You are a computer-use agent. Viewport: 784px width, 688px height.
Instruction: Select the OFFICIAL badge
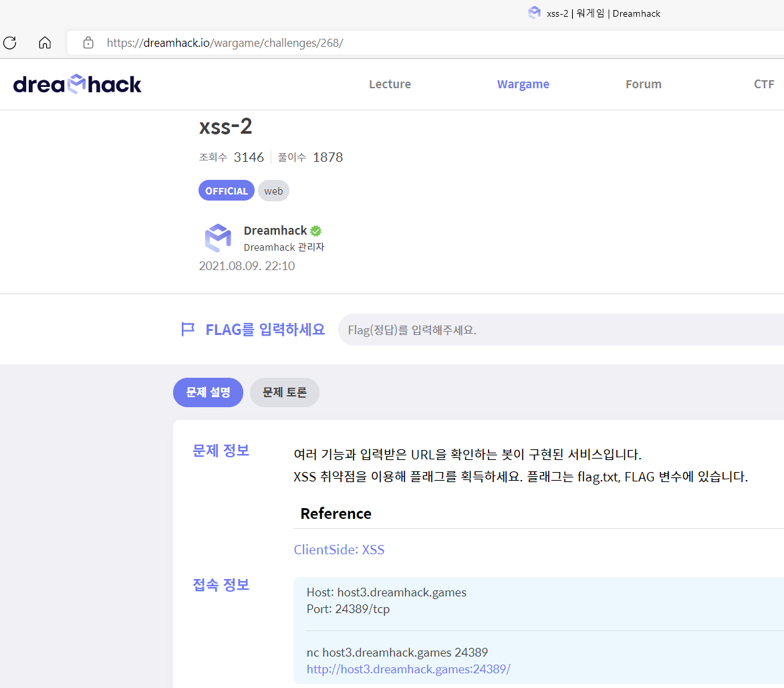click(x=227, y=191)
